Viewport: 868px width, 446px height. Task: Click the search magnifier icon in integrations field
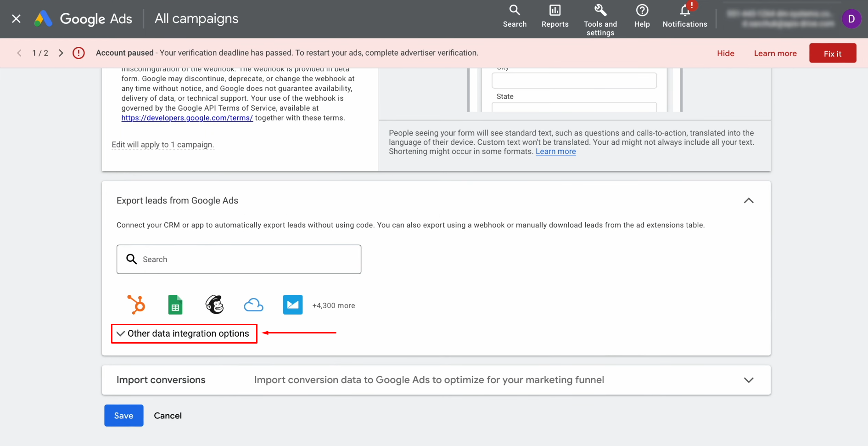pos(132,260)
